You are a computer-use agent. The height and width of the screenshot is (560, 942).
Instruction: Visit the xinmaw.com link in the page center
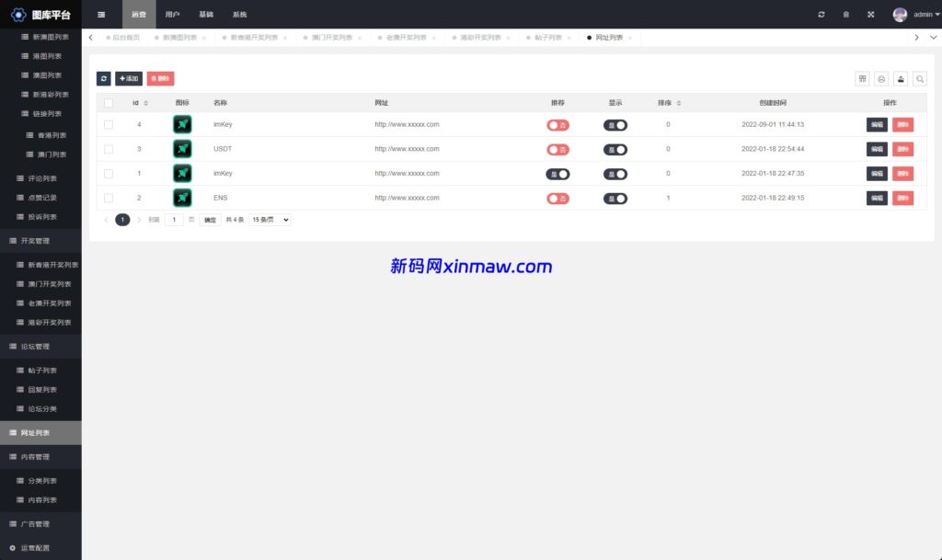(471, 266)
